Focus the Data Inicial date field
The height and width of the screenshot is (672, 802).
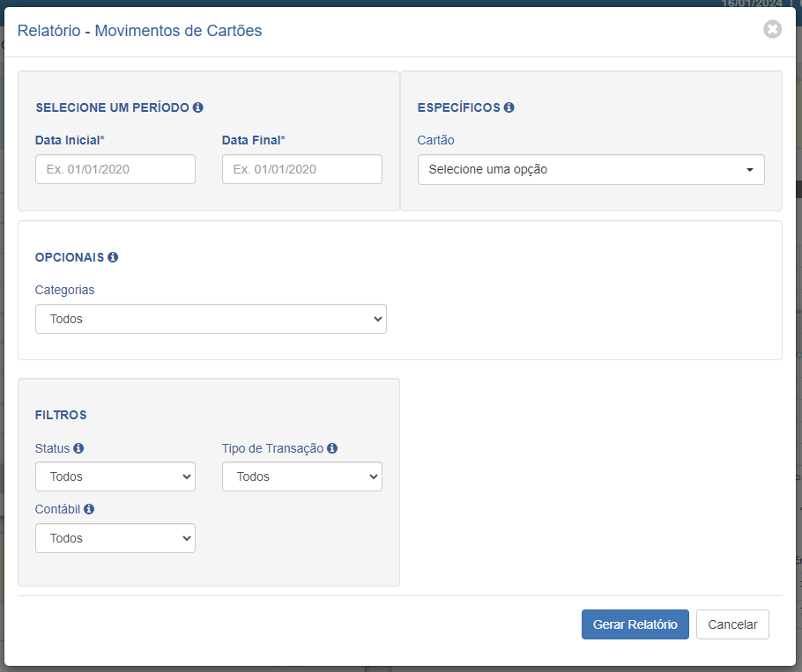115,169
